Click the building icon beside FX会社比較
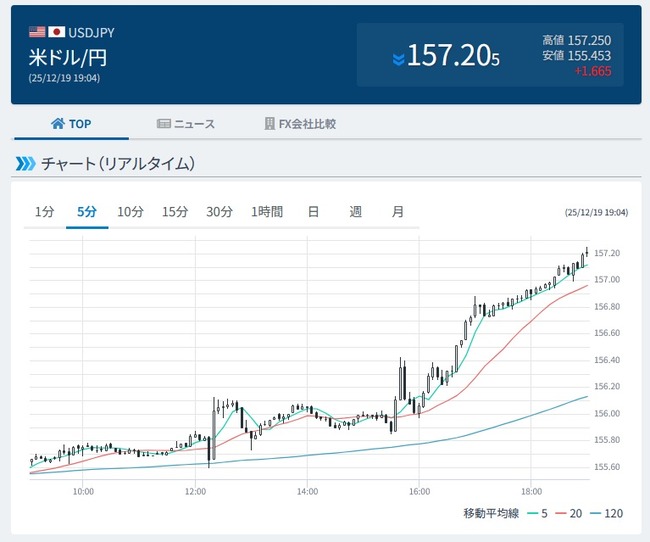 [269, 124]
